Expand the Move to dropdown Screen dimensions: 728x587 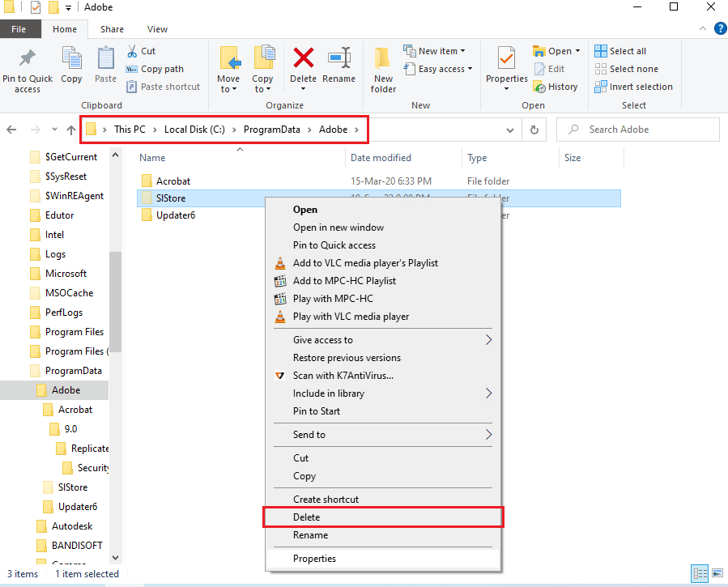click(x=228, y=89)
